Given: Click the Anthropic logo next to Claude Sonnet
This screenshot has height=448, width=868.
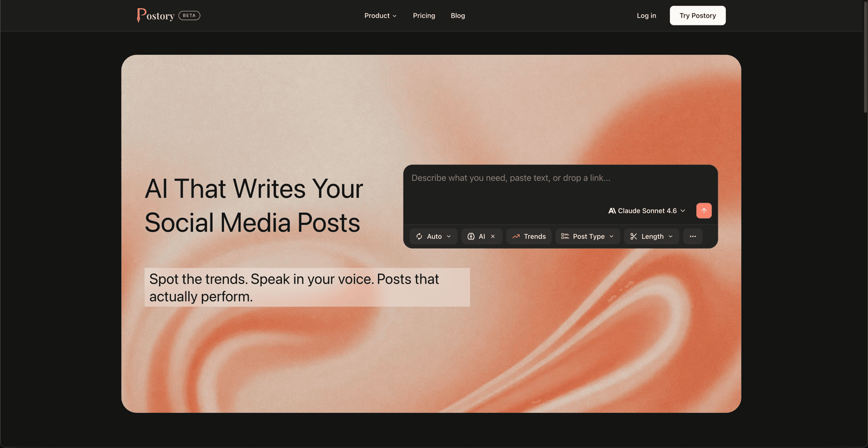Looking at the screenshot, I should [x=612, y=211].
